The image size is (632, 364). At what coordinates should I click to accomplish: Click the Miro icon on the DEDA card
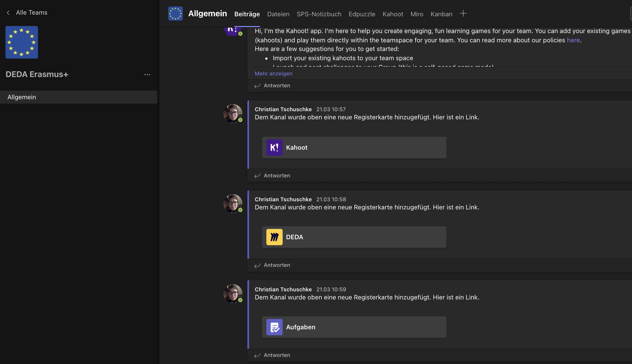(274, 237)
